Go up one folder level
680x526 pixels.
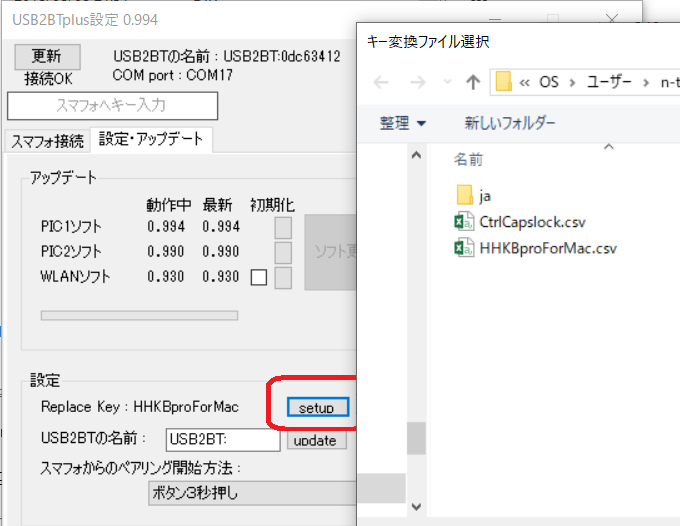[473, 82]
